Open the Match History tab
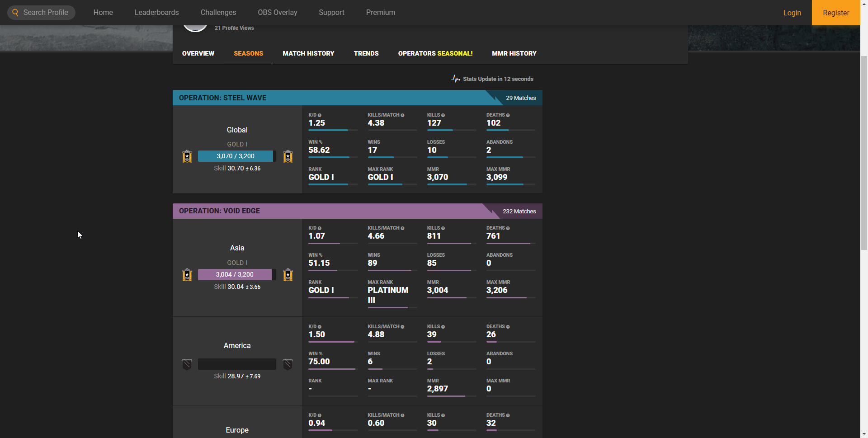This screenshot has width=868, height=438. pos(308,53)
